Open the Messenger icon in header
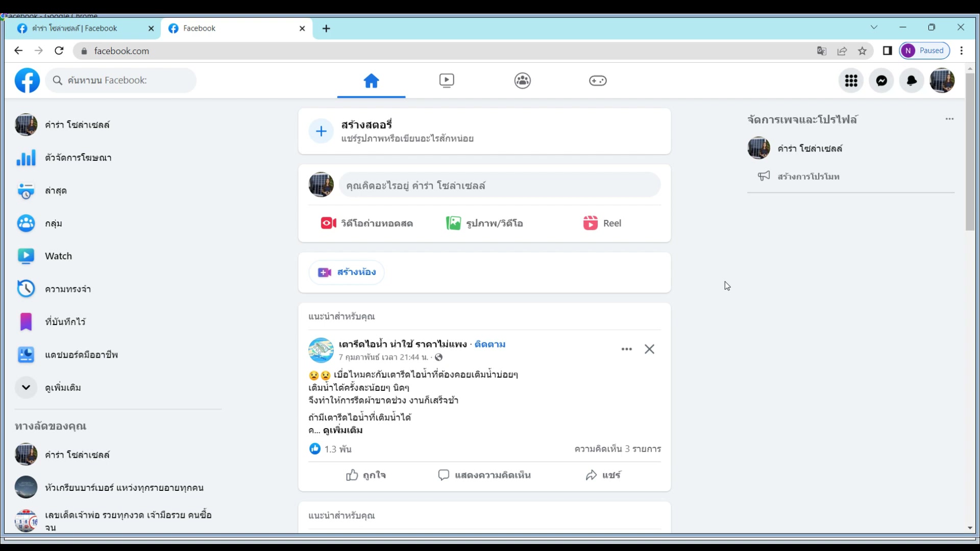This screenshot has height=551, width=980. pyautogui.click(x=881, y=81)
